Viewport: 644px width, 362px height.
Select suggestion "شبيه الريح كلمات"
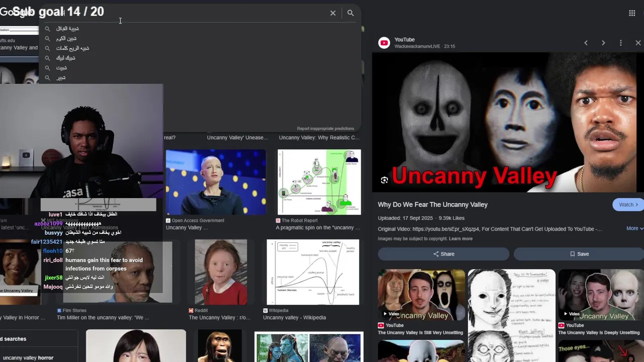point(72,48)
